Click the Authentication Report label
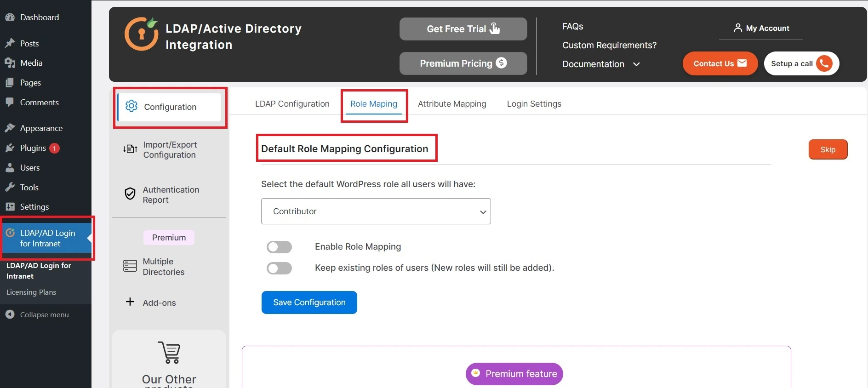Viewport: 868px width, 388px height. pyautogui.click(x=171, y=195)
